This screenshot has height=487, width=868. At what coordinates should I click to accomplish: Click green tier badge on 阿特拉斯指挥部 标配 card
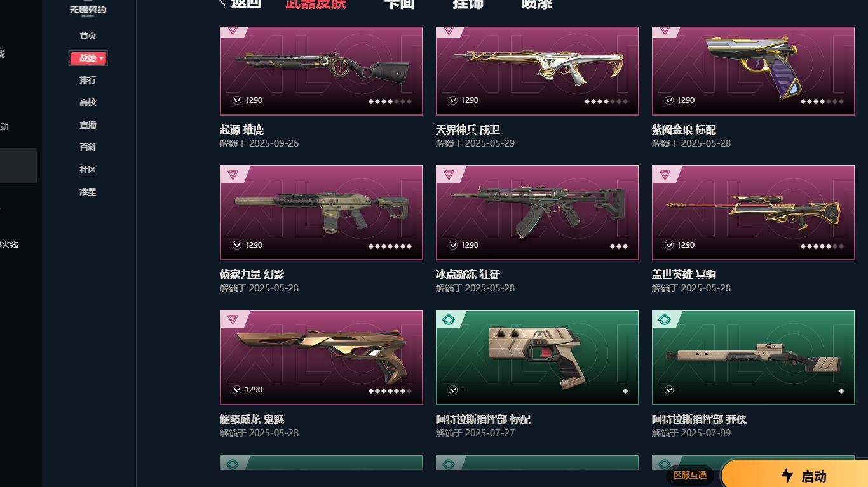[449, 319]
